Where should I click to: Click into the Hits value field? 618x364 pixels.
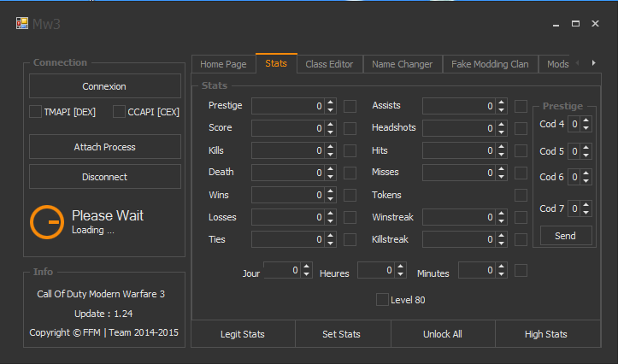pos(459,150)
